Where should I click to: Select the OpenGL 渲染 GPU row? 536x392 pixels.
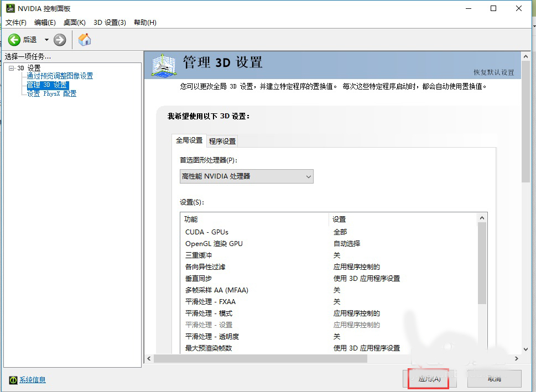tap(328, 244)
